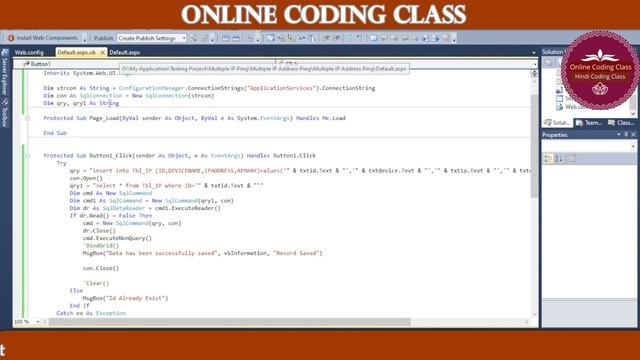Click Display Object Member List icon

tap(271, 38)
